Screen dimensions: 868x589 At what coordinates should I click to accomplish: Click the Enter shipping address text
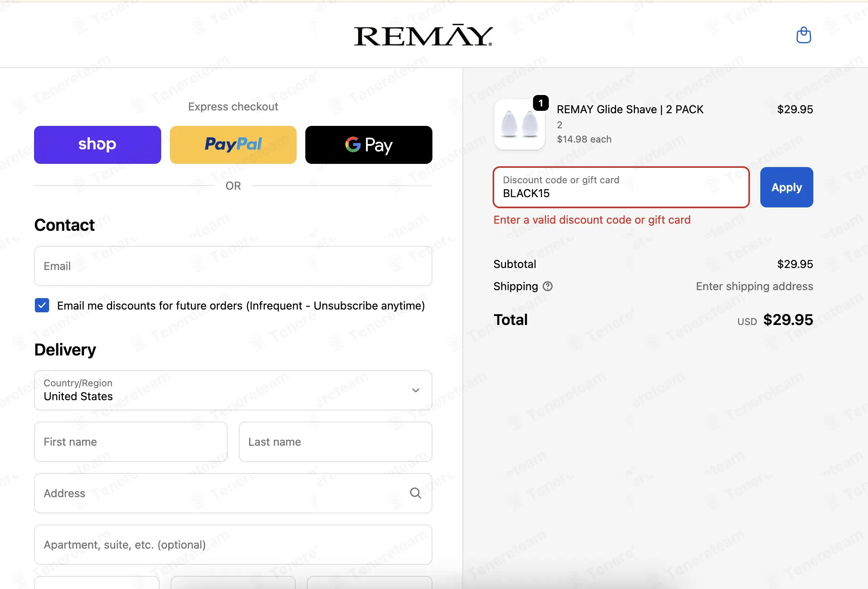coord(754,286)
